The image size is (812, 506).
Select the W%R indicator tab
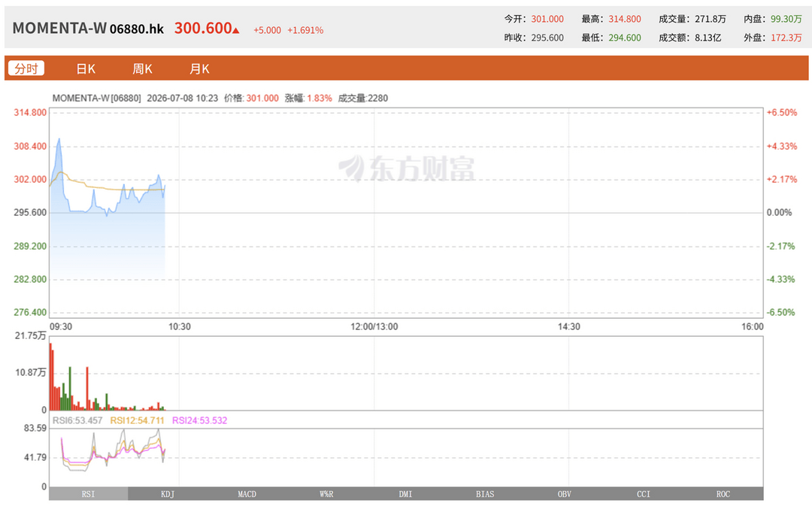coord(326,494)
